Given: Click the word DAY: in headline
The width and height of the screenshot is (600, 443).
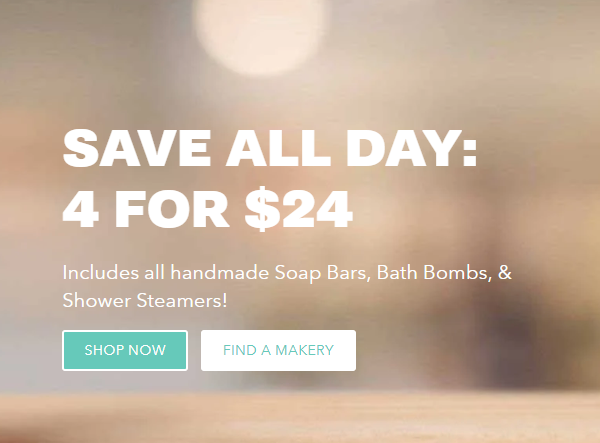Looking at the screenshot, I should point(412,148).
